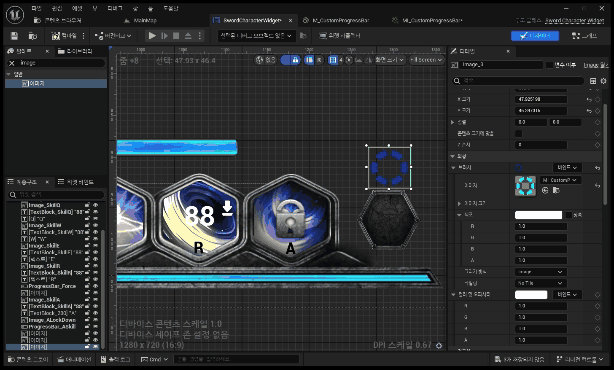The width and height of the screenshot is (614, 370).
Task: Click the hierarchy search field
Action: pos(56,195)
